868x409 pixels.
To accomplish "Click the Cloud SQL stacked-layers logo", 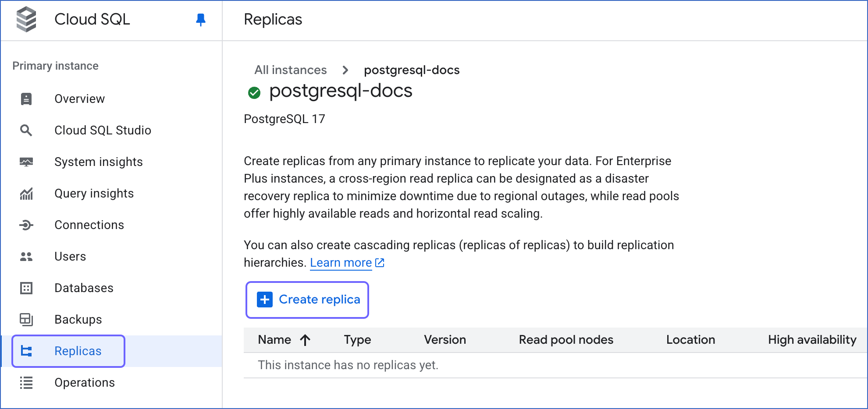I will click(x=26, y=19).
